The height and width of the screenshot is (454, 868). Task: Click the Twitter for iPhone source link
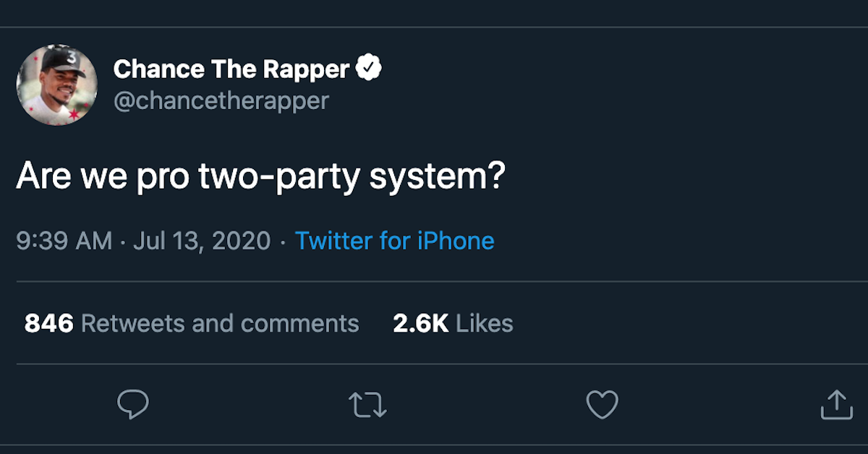click(x=395, y=240)
